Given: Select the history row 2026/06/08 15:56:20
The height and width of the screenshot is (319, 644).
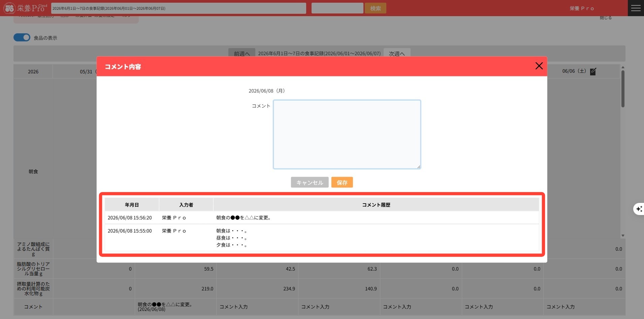Looking at the screenshot, I should pyautogui.click(x=322, y=218).
